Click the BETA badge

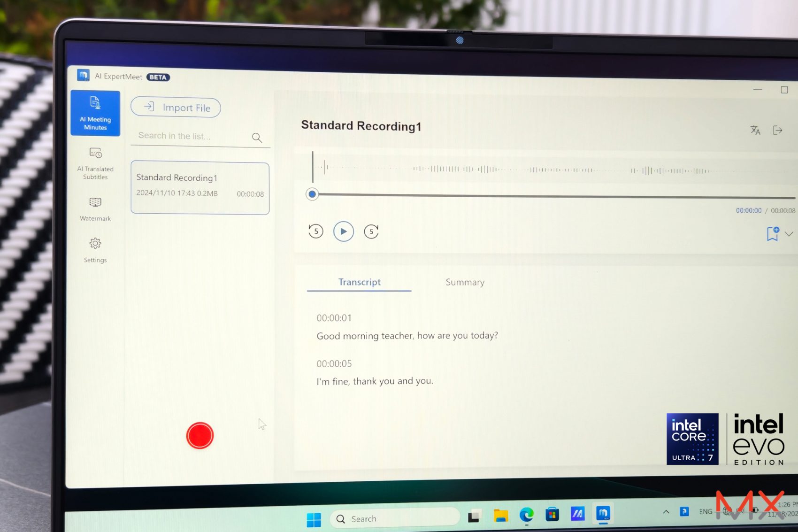click(158, 77)
